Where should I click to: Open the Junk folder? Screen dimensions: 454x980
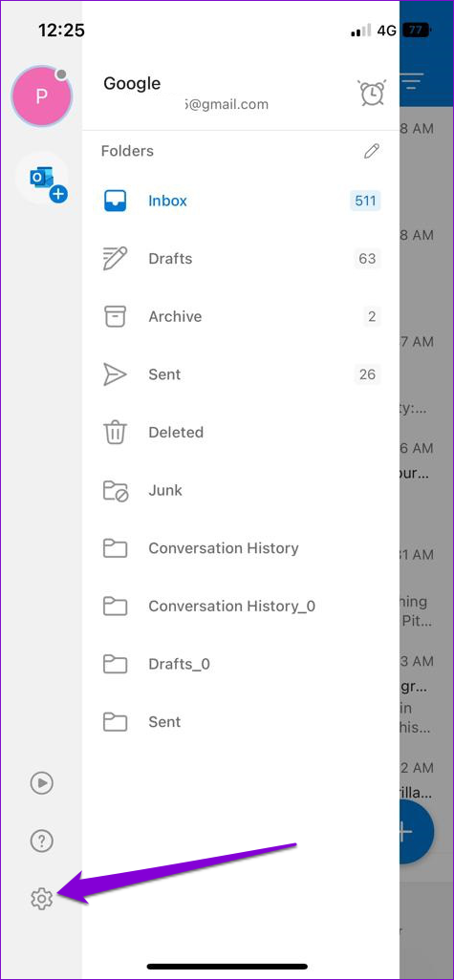[241, 491]
